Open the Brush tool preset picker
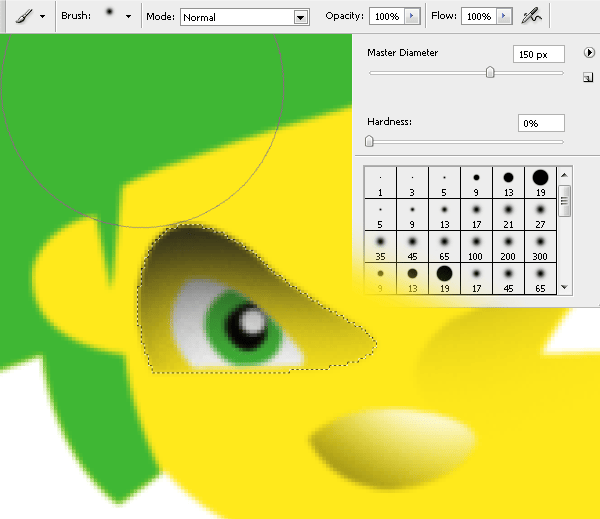Screen dimensions: 600x519 click(x=24, y=16)
